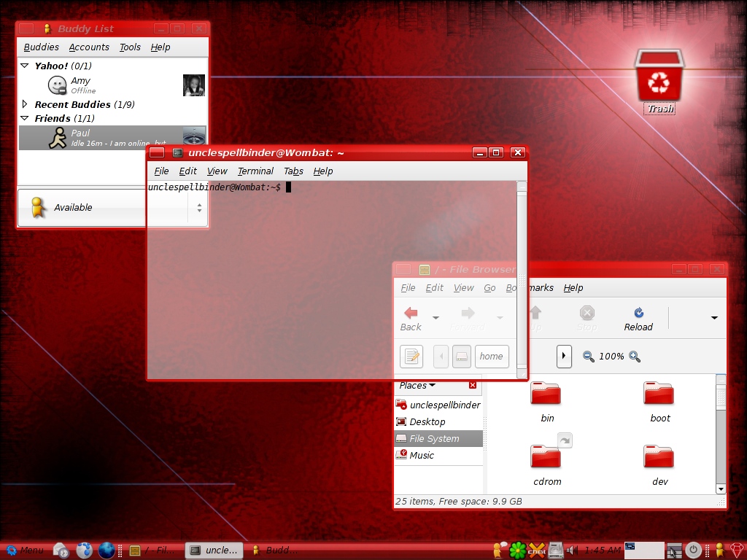Open Help menu in Buddy List

click(x=160, y=47)
